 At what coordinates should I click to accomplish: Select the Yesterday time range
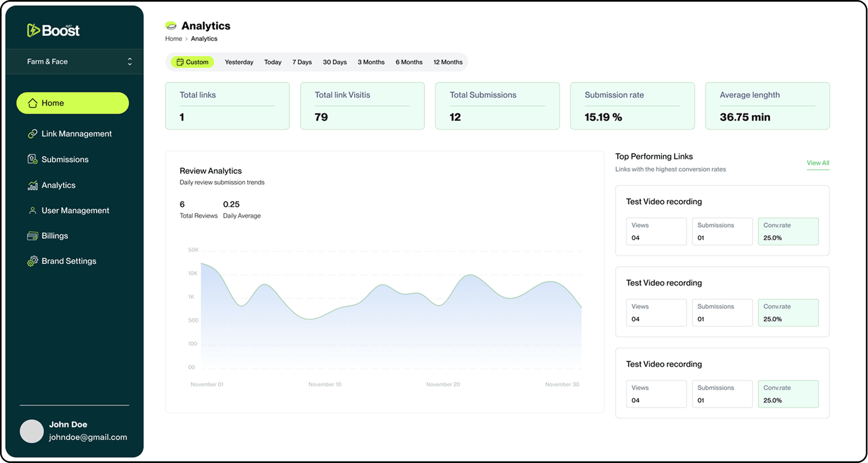pyautogui.click(x=238, y=62)
